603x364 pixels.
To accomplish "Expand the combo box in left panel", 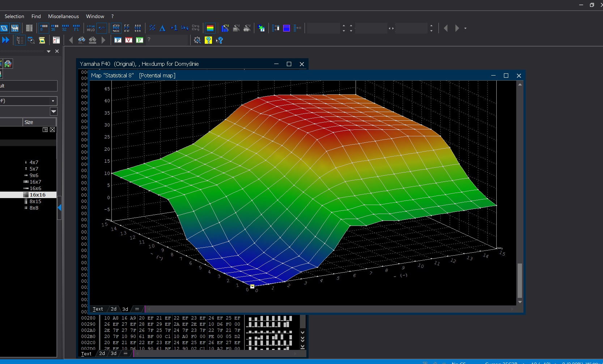I will tap(53, 101).
